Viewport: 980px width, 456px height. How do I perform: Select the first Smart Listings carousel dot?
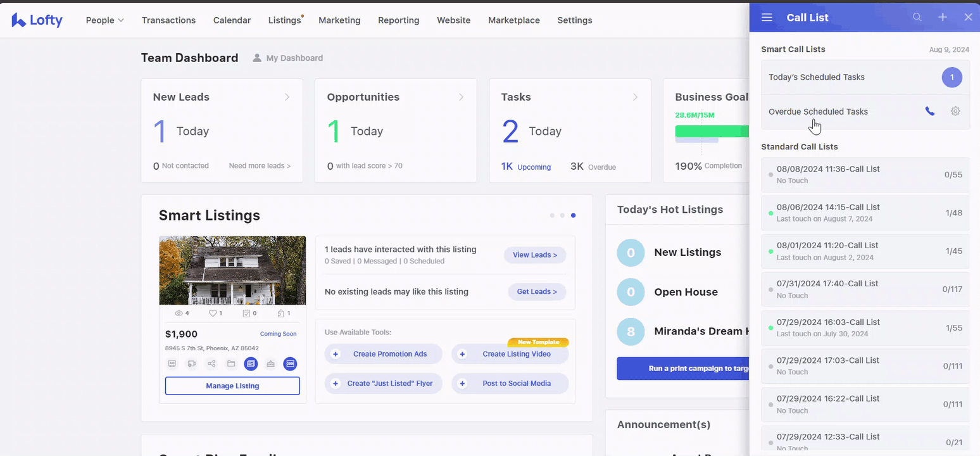[552, 215]
